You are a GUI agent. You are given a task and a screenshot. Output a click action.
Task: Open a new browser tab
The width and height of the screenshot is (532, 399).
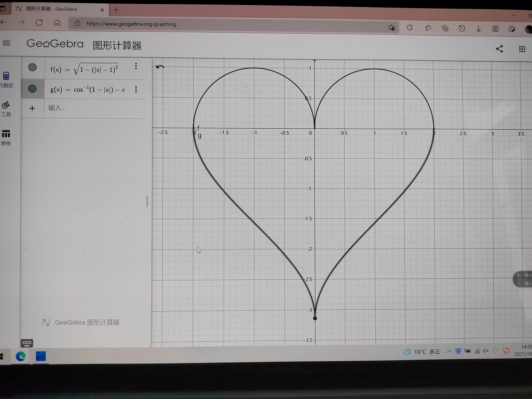click(x=116, y=10)
